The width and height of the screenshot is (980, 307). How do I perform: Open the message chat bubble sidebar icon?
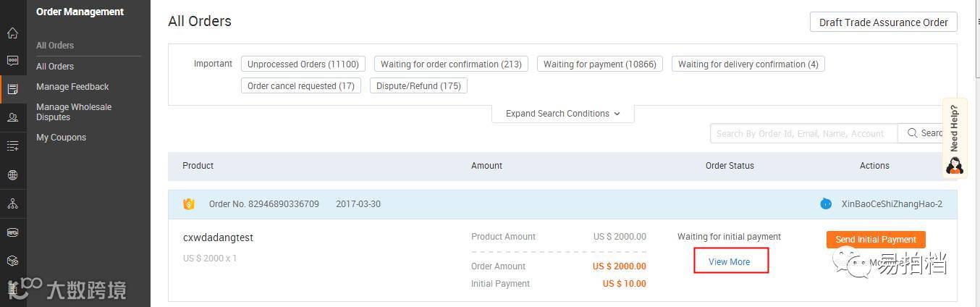coord(12,61)
